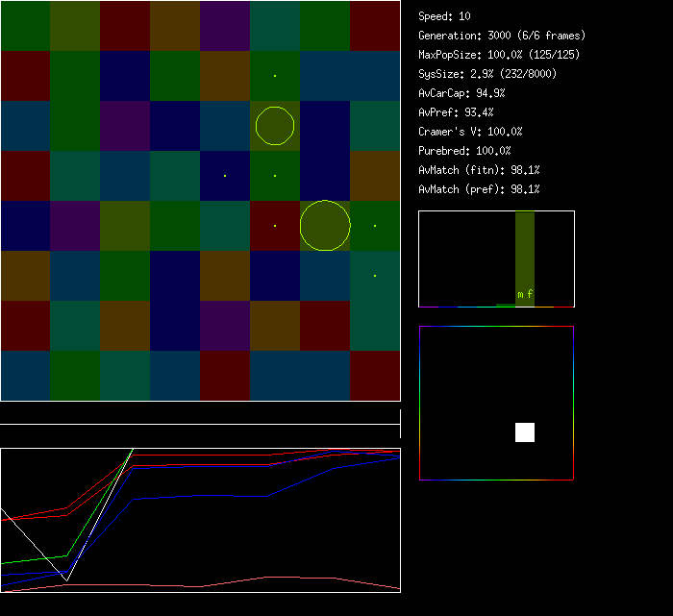Click the dark red top-right grid cell
The image size is (673, 616).
coord(375,26)
